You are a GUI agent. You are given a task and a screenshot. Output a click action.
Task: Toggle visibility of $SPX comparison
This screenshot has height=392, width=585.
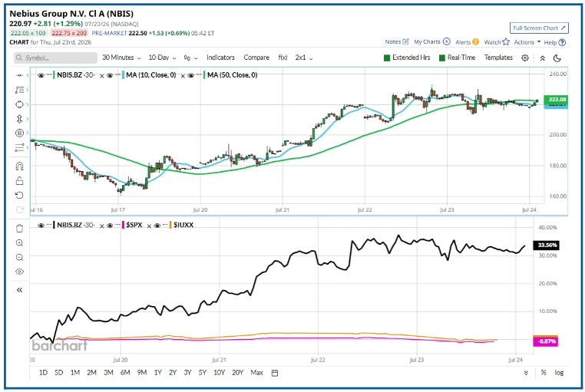click(110, 225)
